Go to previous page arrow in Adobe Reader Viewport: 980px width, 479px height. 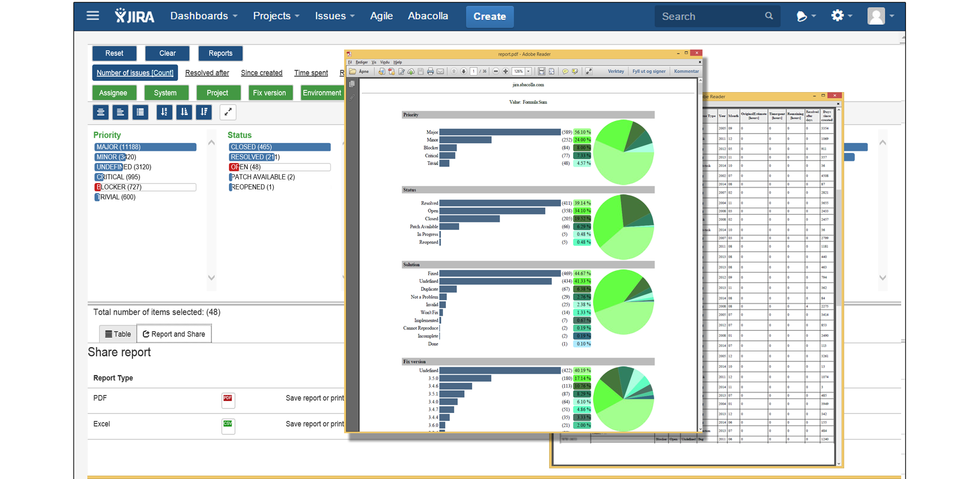click(x=454, y=71)
